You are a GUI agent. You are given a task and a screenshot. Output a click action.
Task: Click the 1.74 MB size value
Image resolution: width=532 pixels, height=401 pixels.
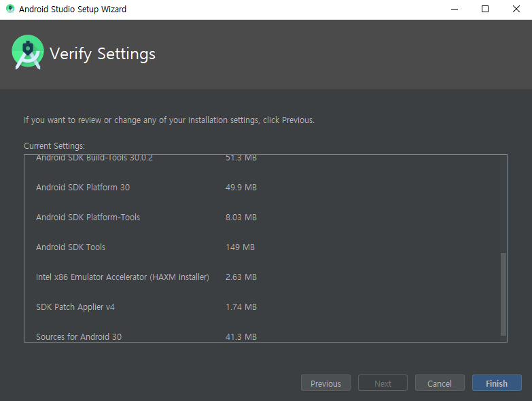coord(241,307)
